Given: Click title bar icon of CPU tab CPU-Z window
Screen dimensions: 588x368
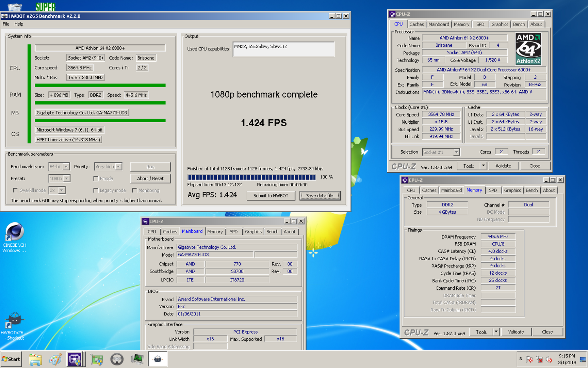Looking at the screenshot, I should pos(392,14).
